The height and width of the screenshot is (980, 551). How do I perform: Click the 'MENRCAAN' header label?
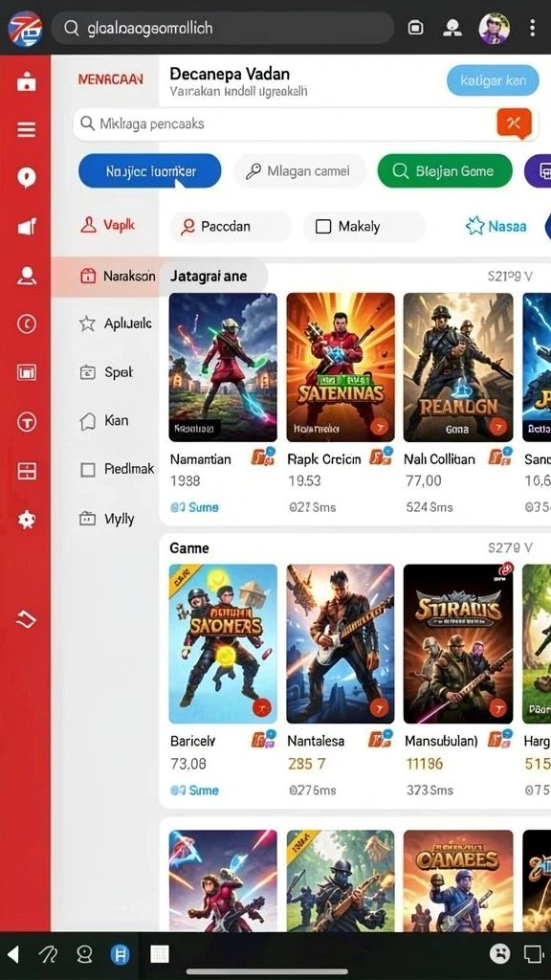coord(111,79)
